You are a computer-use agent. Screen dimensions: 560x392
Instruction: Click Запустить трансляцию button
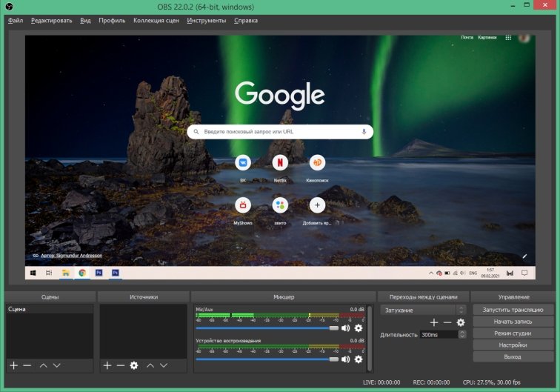pos(513,310)
